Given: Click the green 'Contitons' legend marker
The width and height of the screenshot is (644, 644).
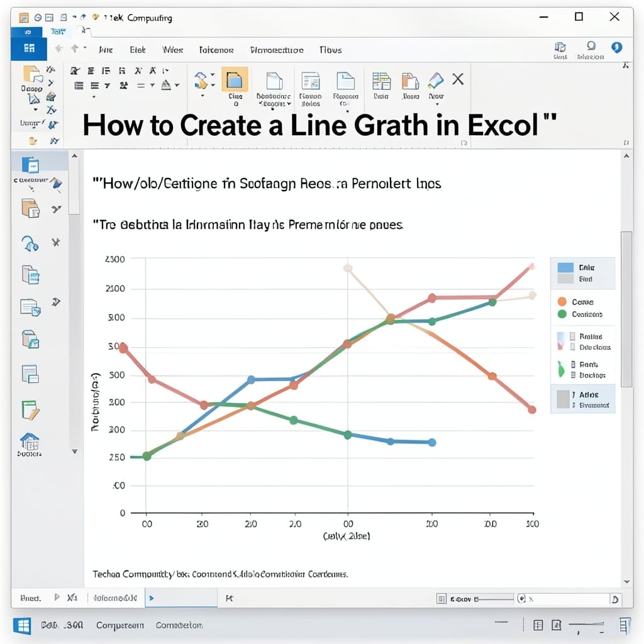Looking at the screenshot, I should 562,314.
